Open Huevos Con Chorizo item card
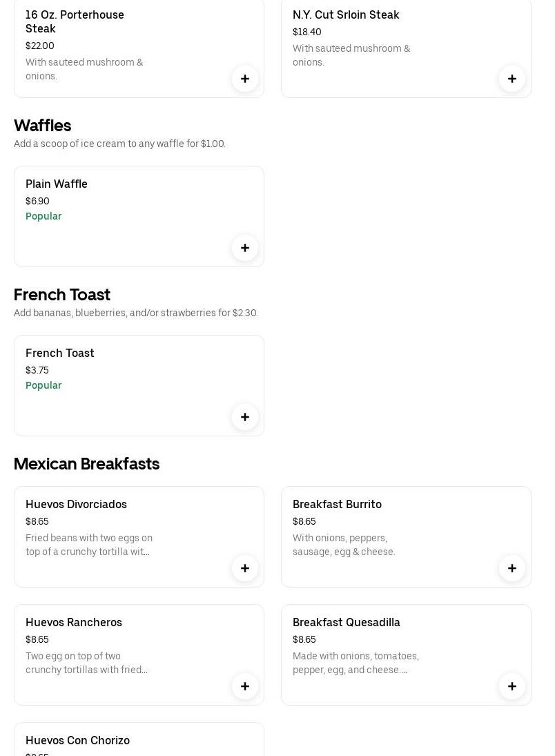The width and height of the screenshot is (555, 756). [77, 741]
